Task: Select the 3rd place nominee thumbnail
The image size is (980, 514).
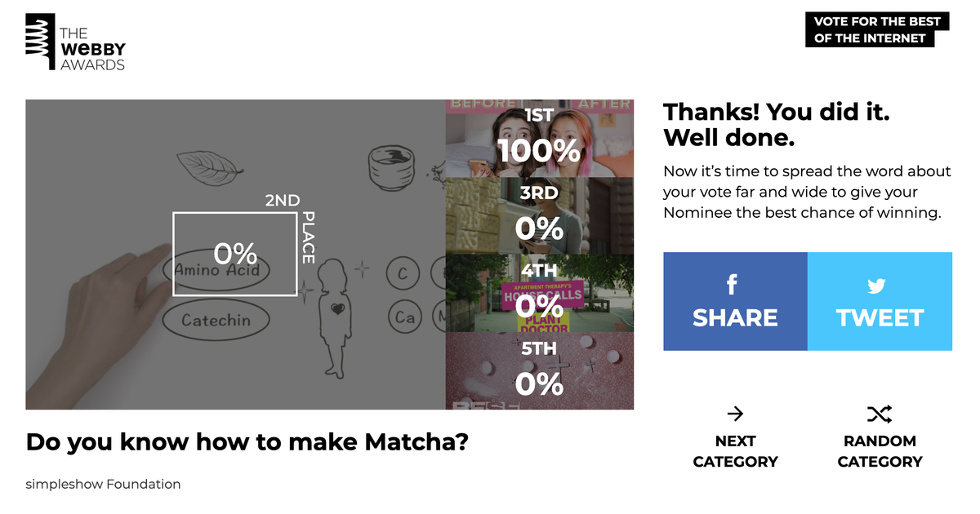Action: click(x=539, y=216)
